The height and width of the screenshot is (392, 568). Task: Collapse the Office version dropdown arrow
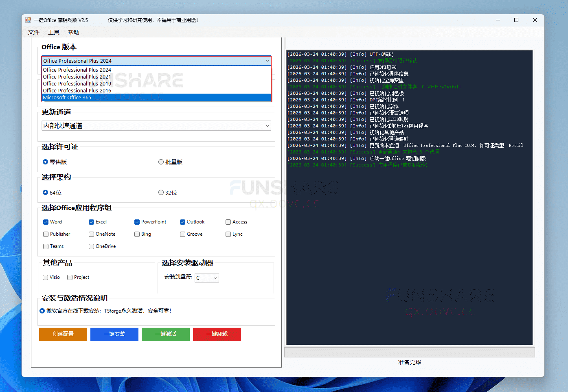(x=267, y=61)
